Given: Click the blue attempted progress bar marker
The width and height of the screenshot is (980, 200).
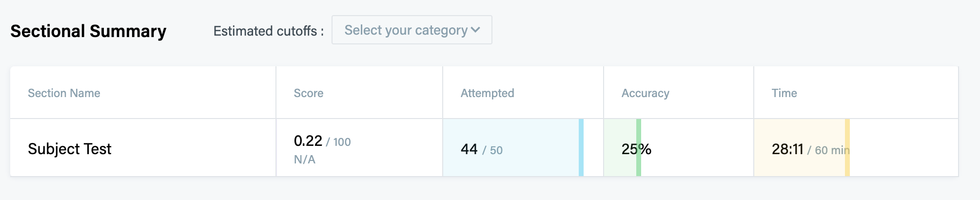Looking at the screenshot, I should pyautogui.click(x=581, y=147).
